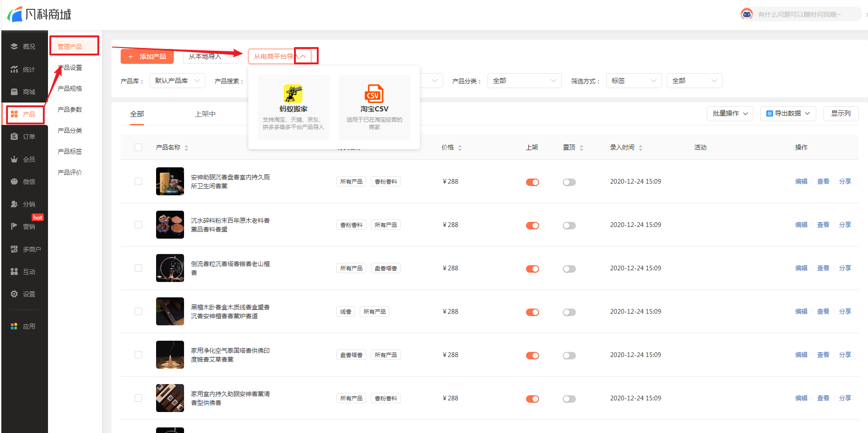Click the 盘香塔香 tag on 倒流香粒 row
The image size is (868, 433).
[386, 268]
